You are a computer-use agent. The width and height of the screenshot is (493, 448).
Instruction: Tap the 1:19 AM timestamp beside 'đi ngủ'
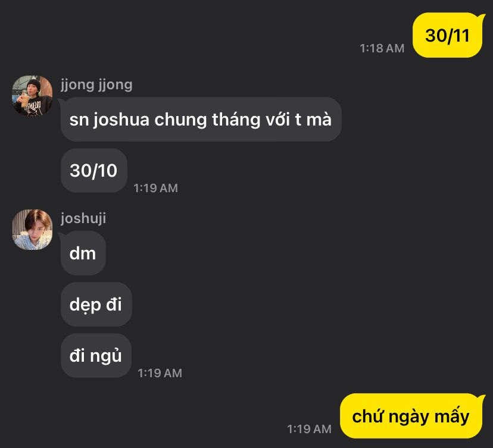pos(160,373)
